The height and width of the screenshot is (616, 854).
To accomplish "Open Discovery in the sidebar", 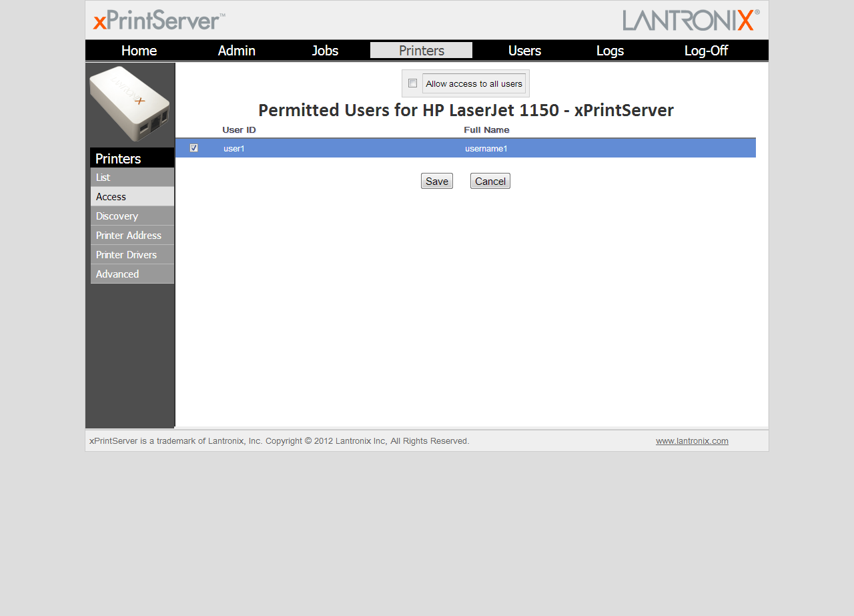I will [x=132, y=216].
